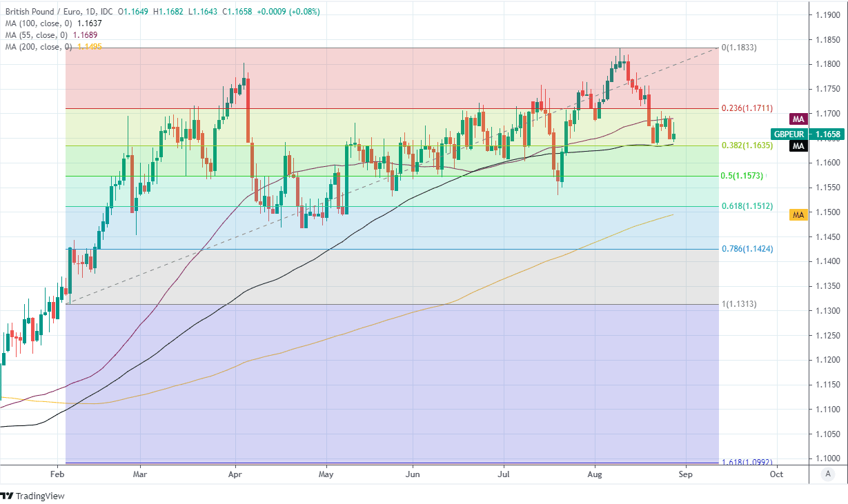Toggle the auto-scale 'A' button
848x504 pixels.
pyautogui.click(x=827, y=474)
